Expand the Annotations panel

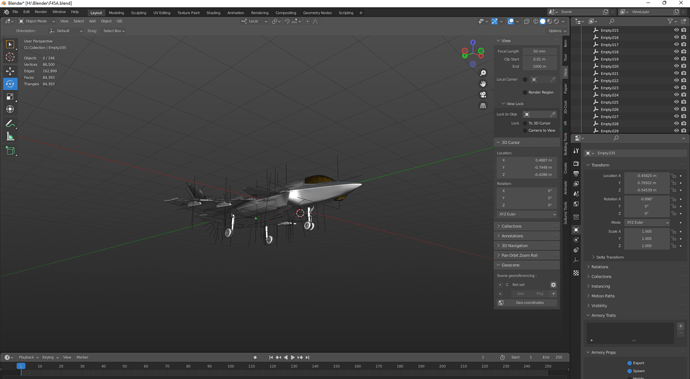(527, 236)
